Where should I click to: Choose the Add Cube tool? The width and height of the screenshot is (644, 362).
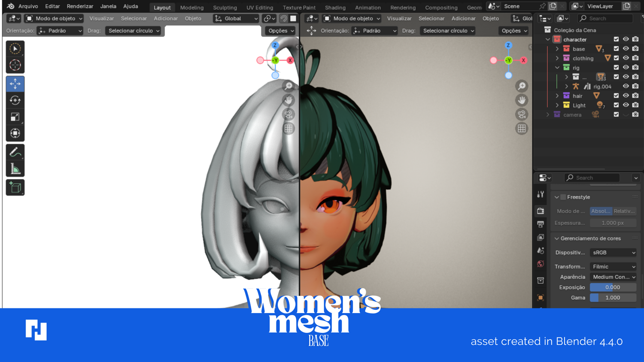click(x=15, y=187)
